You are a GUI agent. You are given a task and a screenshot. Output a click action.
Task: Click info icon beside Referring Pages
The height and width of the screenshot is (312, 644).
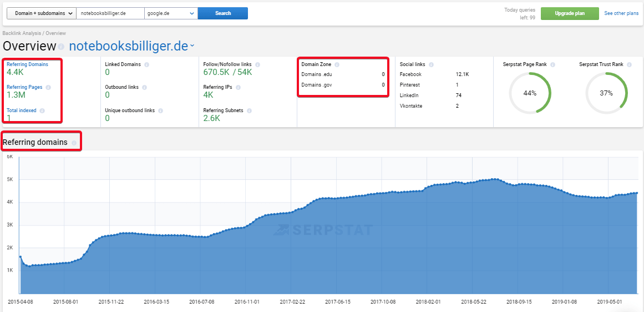pyautogui.click(x=48, y=88)
